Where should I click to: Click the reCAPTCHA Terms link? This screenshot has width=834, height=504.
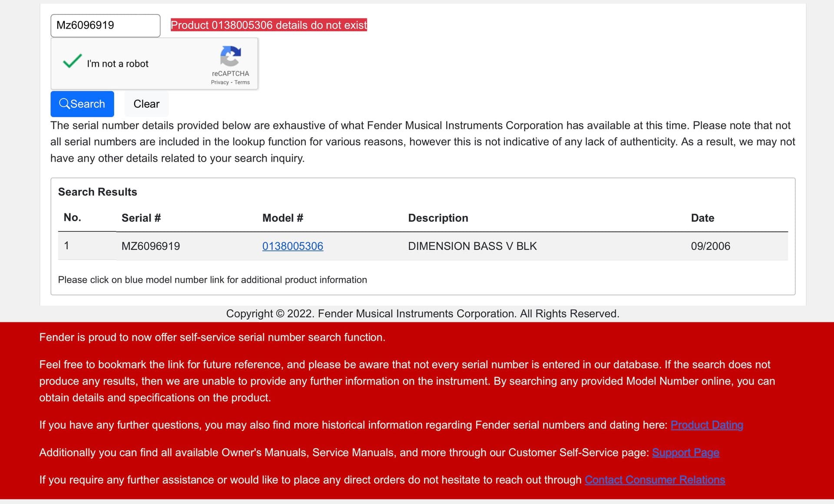[242, 82]
